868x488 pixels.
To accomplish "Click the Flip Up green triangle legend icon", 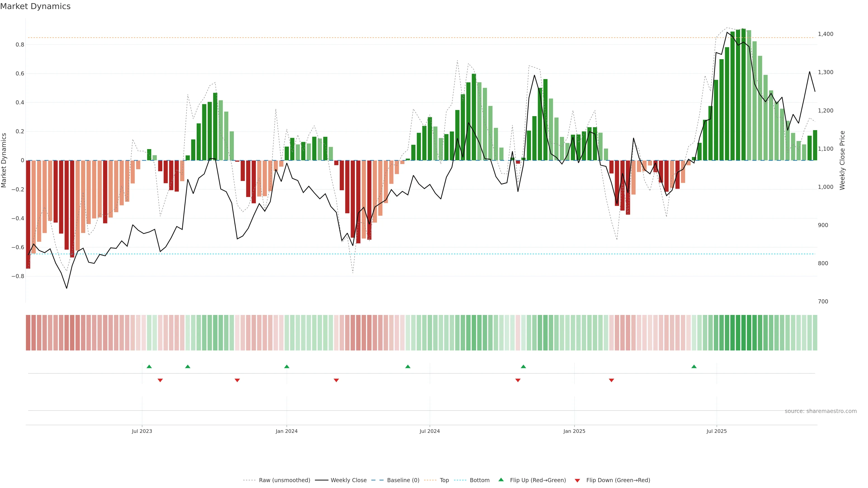I will tap(501, 480).
